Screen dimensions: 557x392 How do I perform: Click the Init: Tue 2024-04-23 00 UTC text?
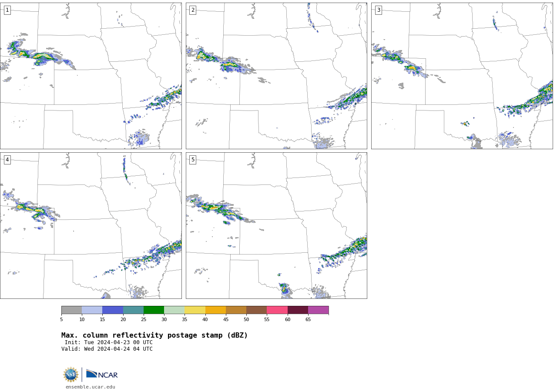point(109,342)
